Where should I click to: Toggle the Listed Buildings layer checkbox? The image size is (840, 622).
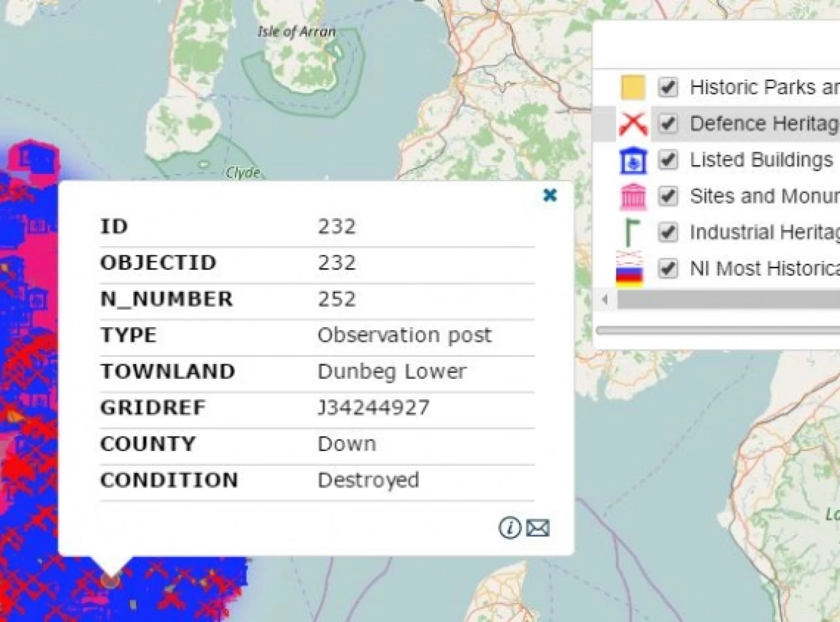pos(668,160)
